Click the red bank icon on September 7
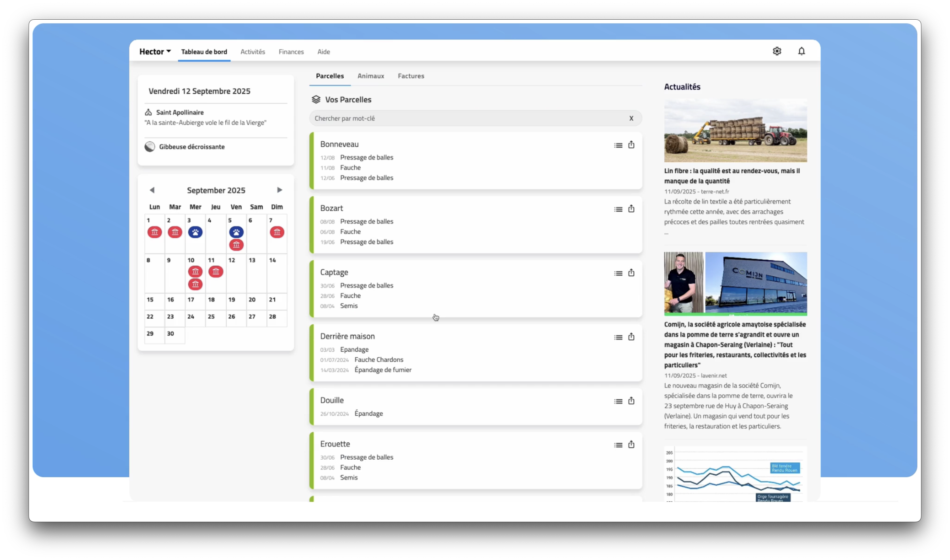This screenshot has width=950, height=560. coord(277,233)
